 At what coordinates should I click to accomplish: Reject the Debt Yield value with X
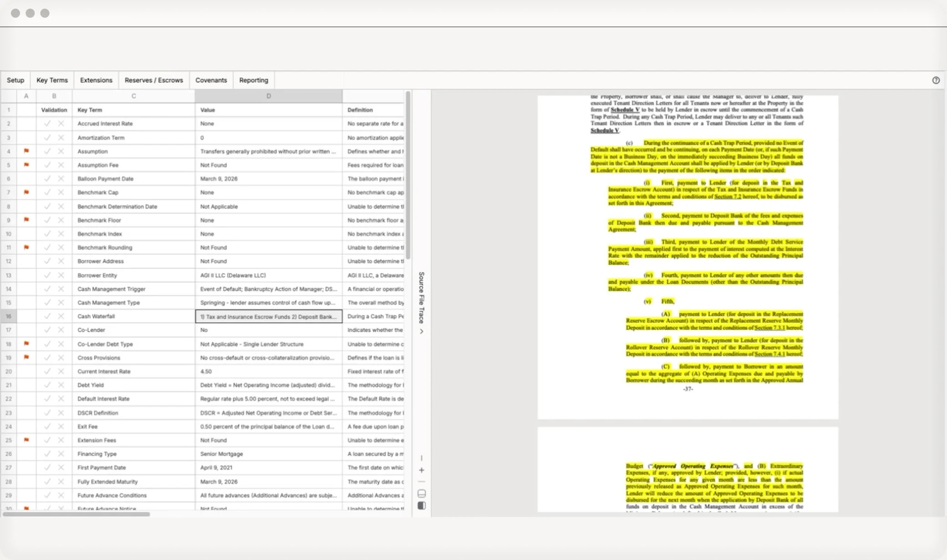click(x=61, y=385)
